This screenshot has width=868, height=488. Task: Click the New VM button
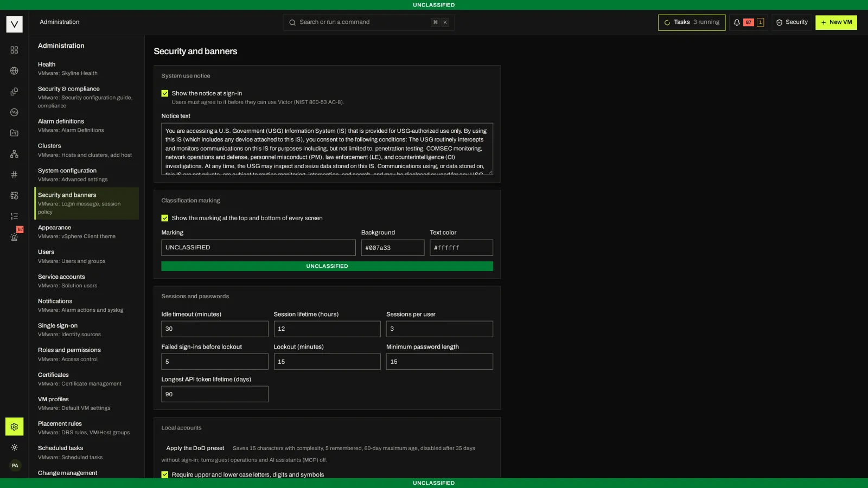click(836, 22)
